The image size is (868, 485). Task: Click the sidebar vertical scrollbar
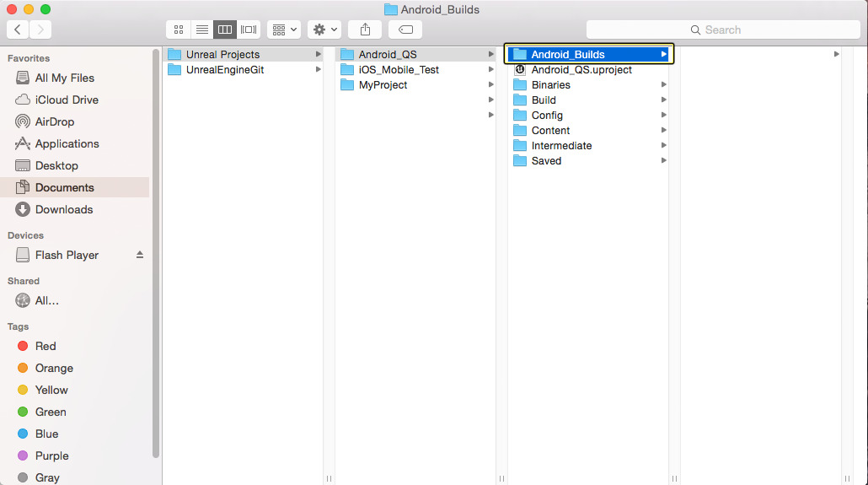click(x=156, y=253)
